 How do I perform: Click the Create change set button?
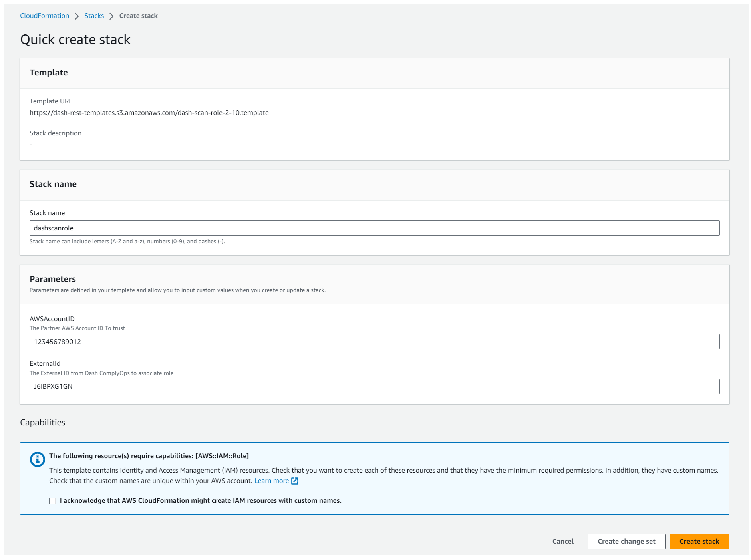tap(626, 542)
